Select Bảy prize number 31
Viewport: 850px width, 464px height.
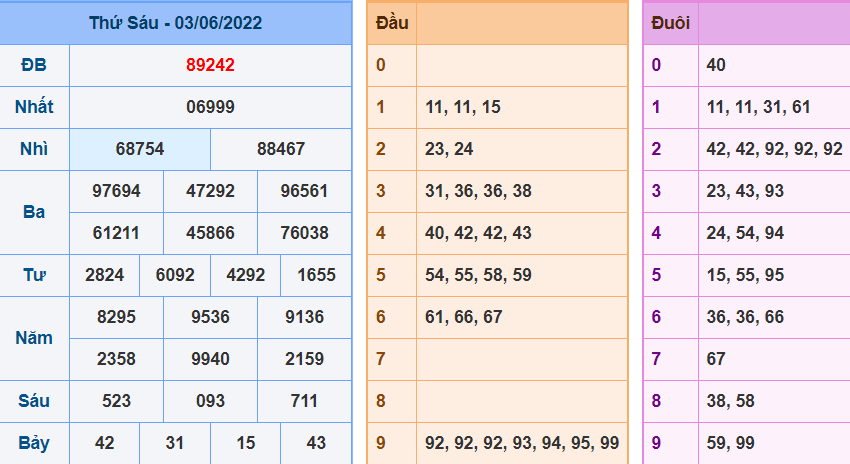175,443
